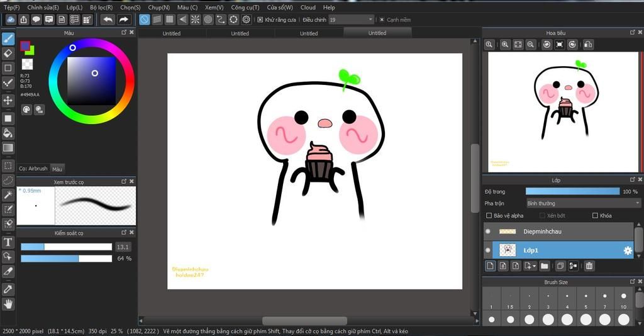
Task: Undock the Màu color panel
Action: [124, 32]
